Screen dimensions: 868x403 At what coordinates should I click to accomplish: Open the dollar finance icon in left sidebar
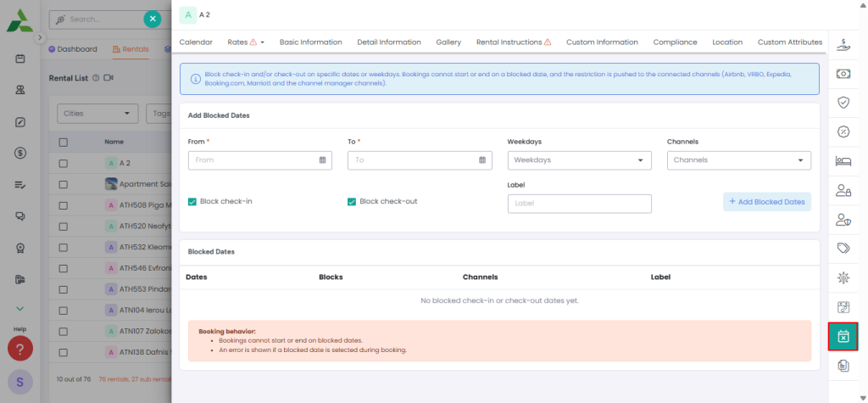coord(20,154)
